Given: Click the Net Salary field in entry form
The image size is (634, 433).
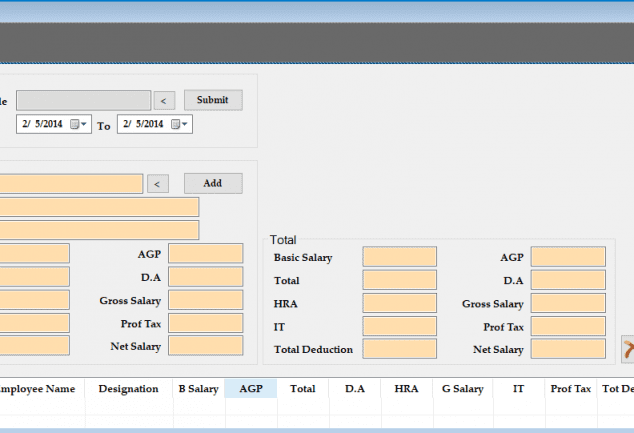Looking at the screenshot, I should click(x=205, y=346).
